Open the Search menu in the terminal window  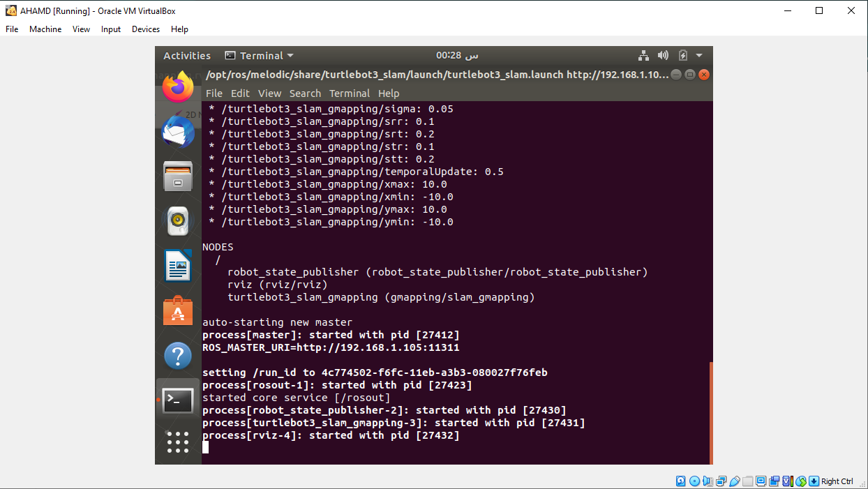(305, 93)
